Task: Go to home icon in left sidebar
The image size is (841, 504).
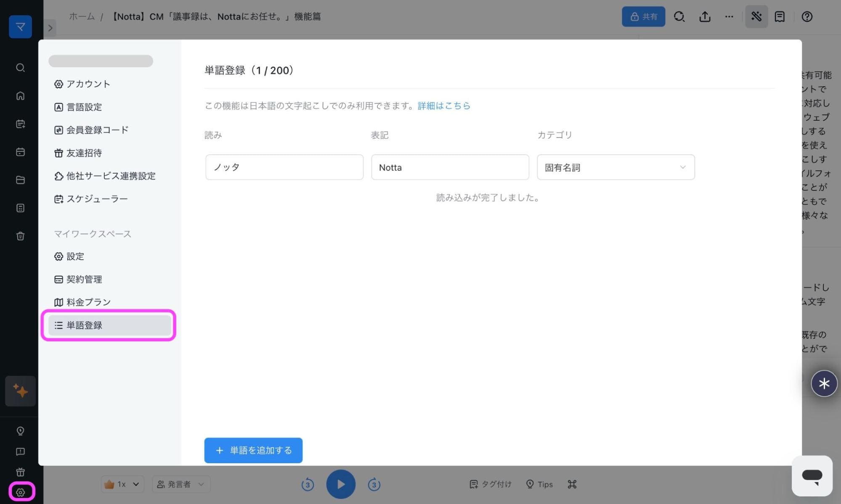Action: tap(20, 96)
